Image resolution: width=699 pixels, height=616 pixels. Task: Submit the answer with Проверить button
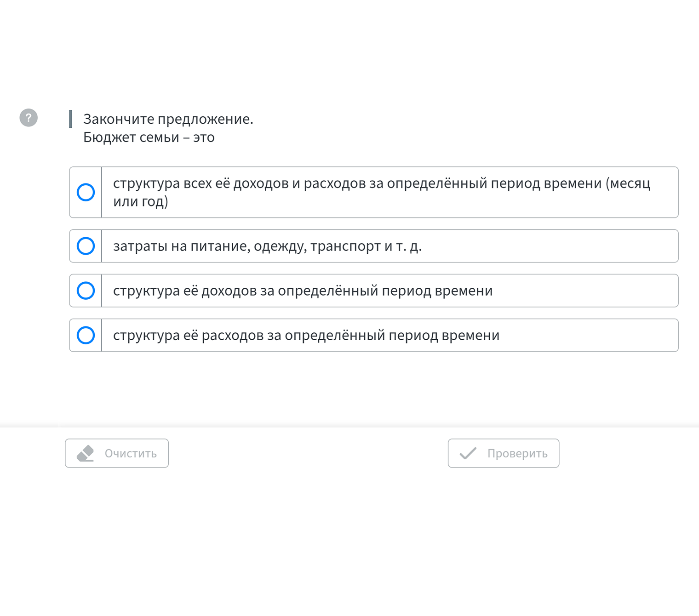click(504, 453)
